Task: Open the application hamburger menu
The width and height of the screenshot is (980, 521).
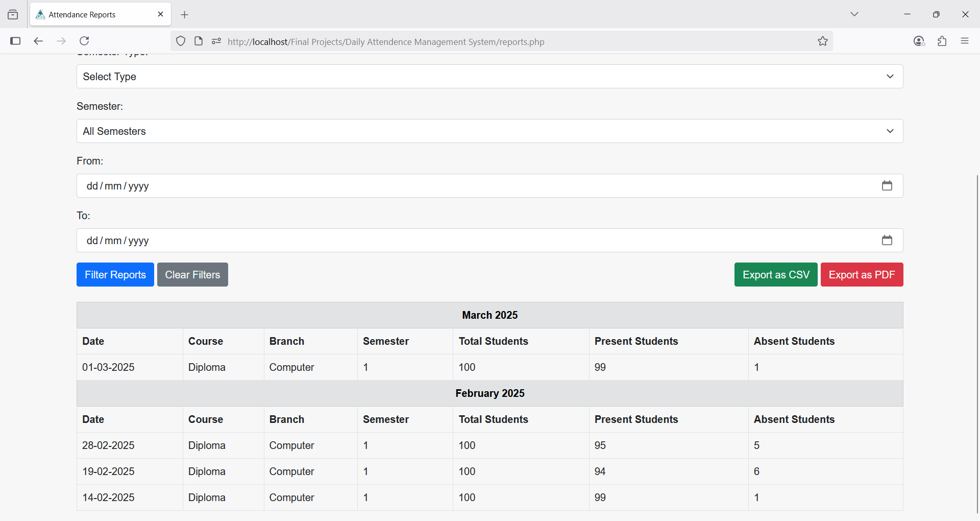Action: pyautogui.click(x=964, y=41)
